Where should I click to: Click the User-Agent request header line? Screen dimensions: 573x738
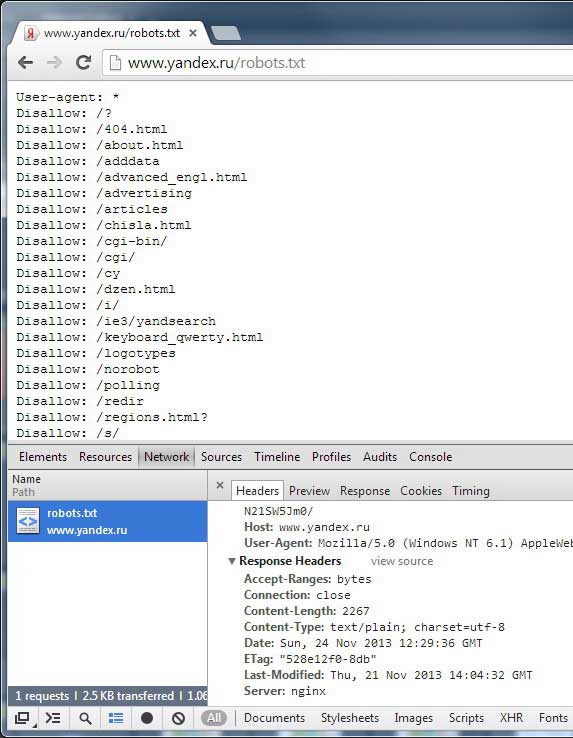408,543
